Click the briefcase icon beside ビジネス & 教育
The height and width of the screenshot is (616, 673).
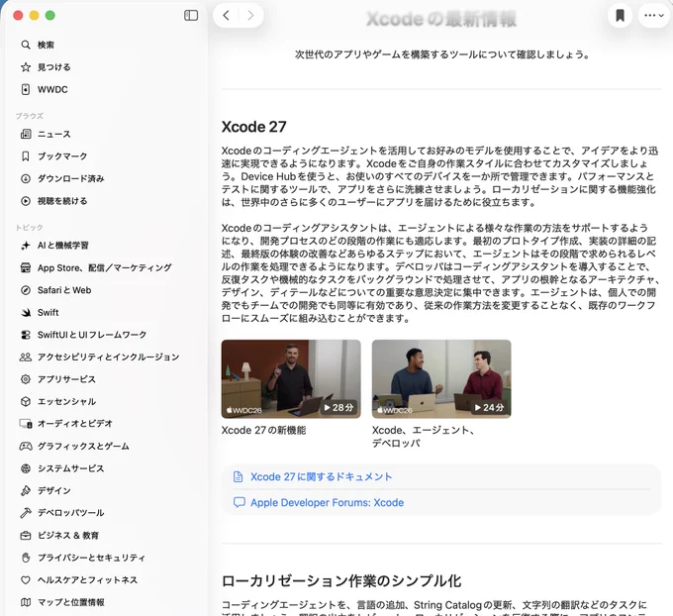(x=26, y=535)
